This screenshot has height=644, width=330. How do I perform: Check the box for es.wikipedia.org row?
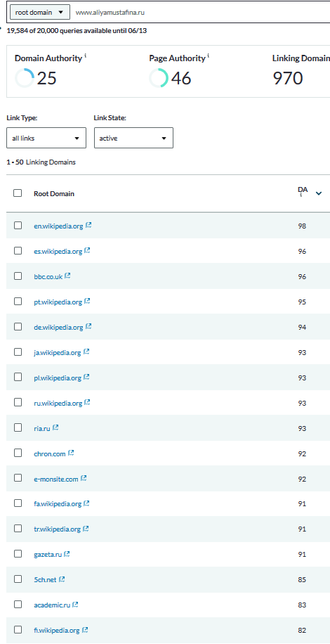18,250
